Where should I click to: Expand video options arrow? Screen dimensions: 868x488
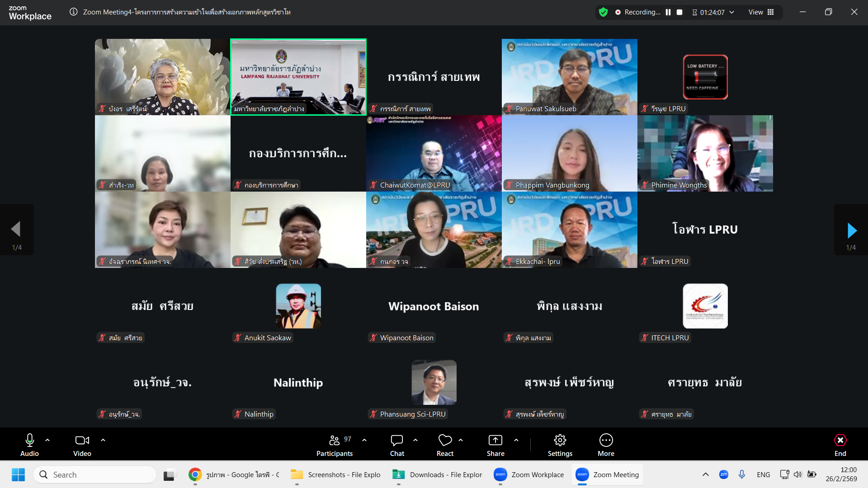pyautogui.click(x=103, y=440)
